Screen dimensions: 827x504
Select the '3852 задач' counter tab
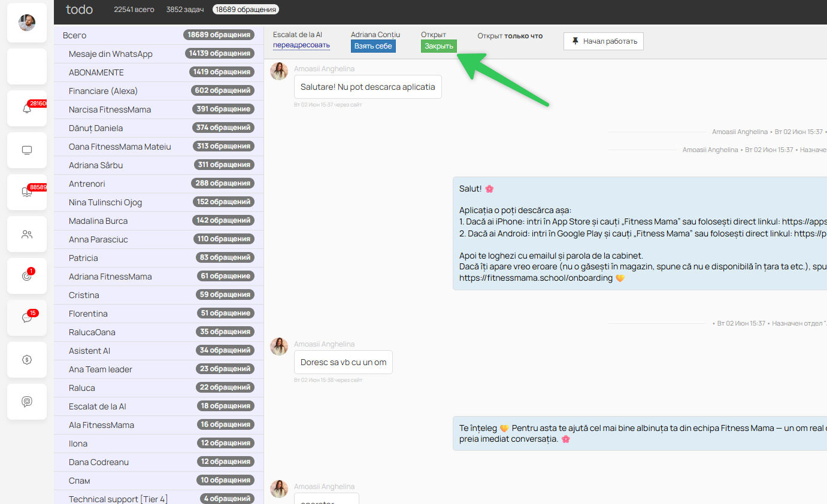185,10
